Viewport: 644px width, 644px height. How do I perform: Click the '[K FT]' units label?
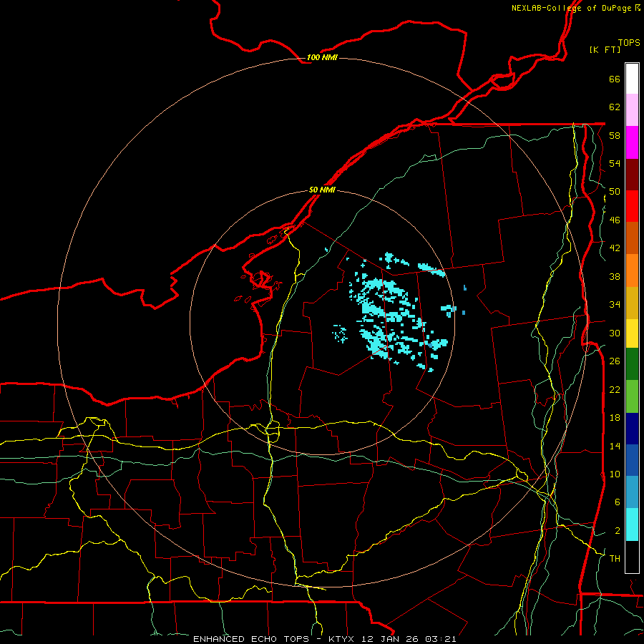(605, 49)
